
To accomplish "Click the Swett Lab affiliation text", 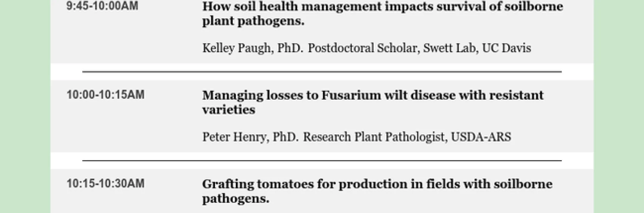I will [x=449, y=48].
